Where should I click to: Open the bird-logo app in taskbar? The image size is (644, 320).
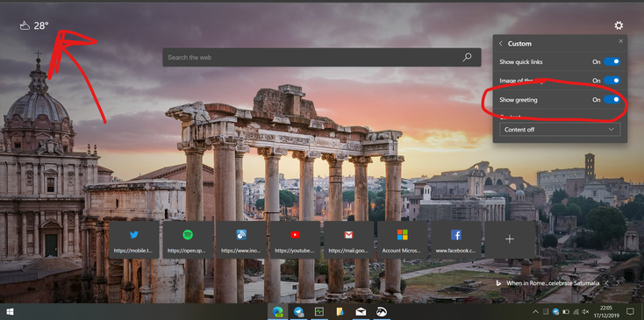coord(381,312)
